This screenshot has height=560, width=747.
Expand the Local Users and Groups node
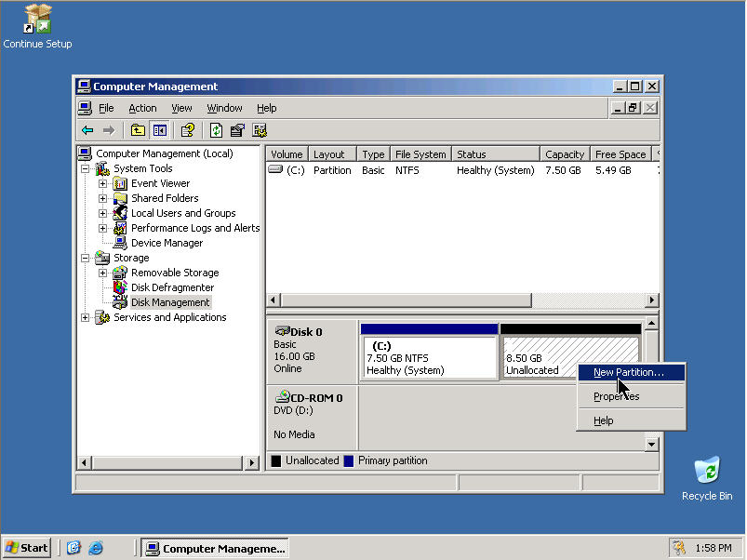(102, 213)
